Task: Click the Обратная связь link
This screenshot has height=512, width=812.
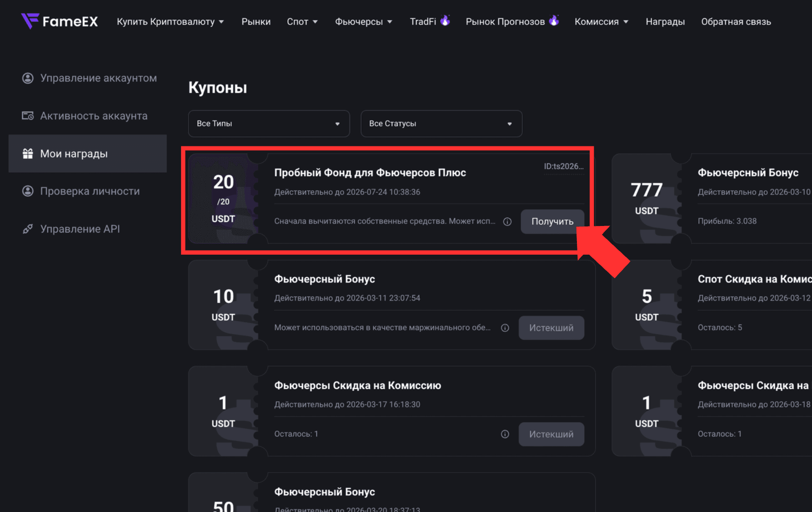Action: 736,22
